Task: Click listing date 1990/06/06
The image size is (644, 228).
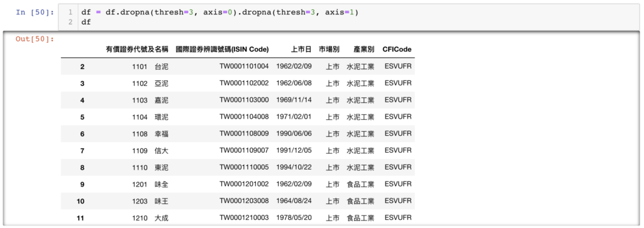Action: coord(294,134)
